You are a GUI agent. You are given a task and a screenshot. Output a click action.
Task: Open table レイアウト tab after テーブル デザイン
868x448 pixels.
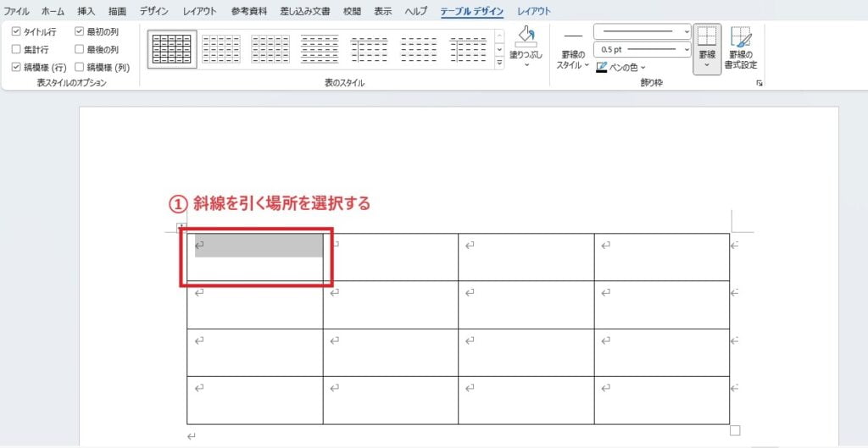(534, 11)
